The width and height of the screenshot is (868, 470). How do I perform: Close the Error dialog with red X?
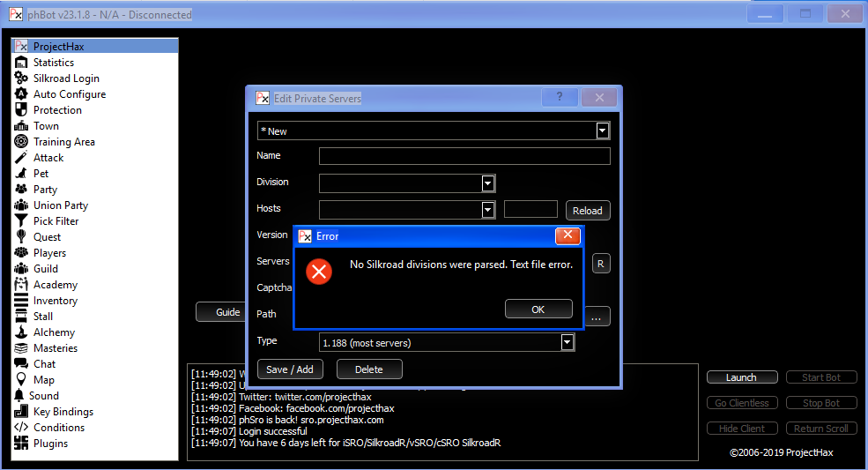(568, 235)
